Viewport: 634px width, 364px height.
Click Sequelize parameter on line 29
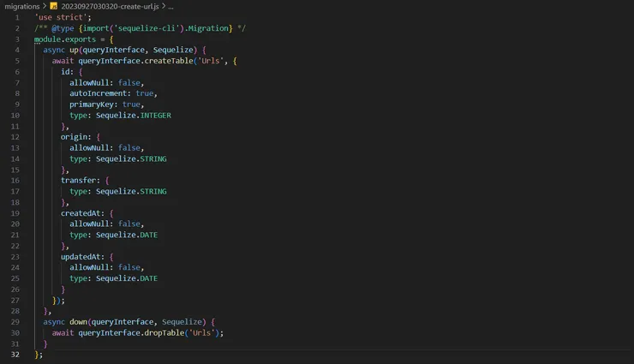pos(182,322)
